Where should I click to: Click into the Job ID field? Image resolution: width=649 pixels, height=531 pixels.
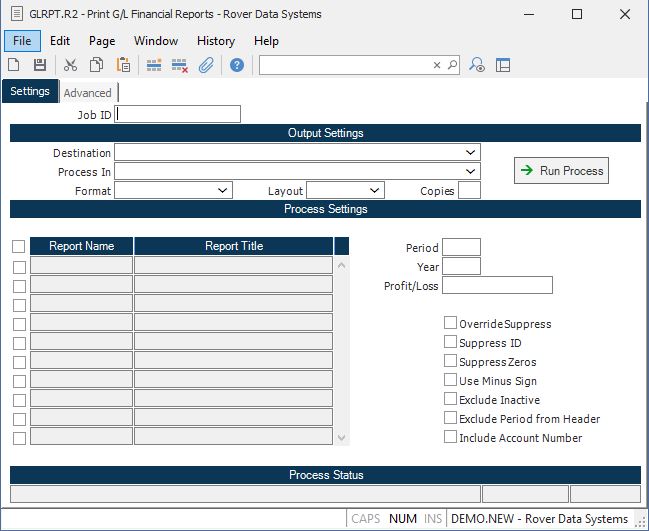(178, 114)
